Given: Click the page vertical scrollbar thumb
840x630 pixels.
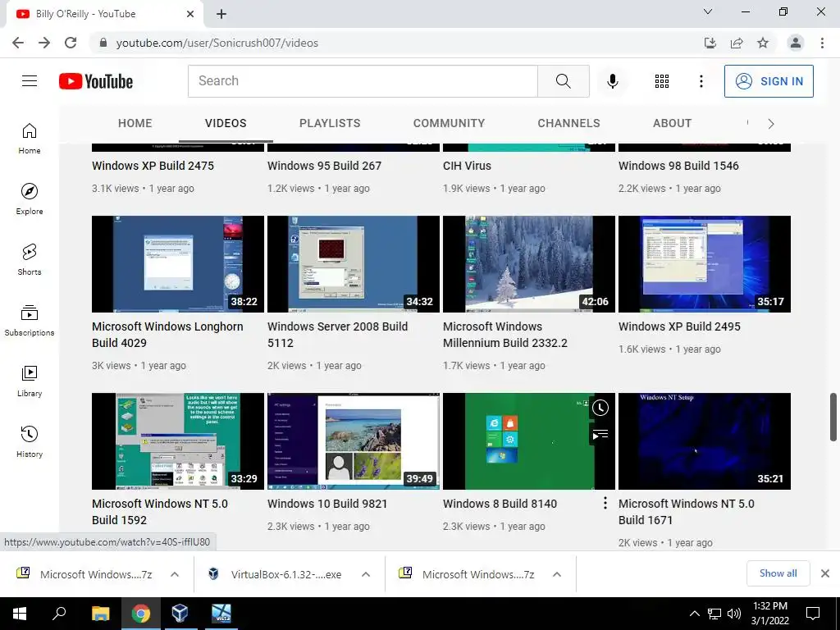Looking at the screenshot, I should click(833, 418).
